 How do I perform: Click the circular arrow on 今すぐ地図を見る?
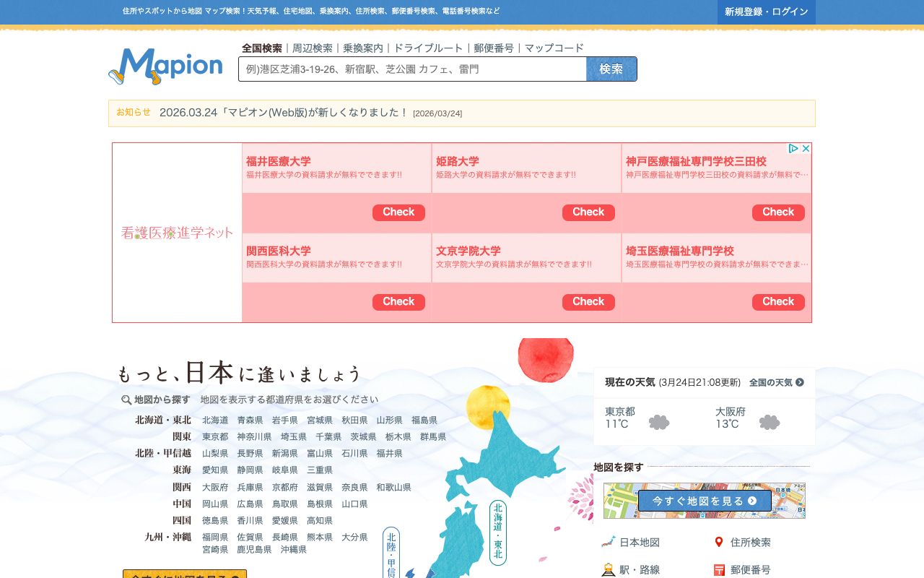click(x=751, y=500)
